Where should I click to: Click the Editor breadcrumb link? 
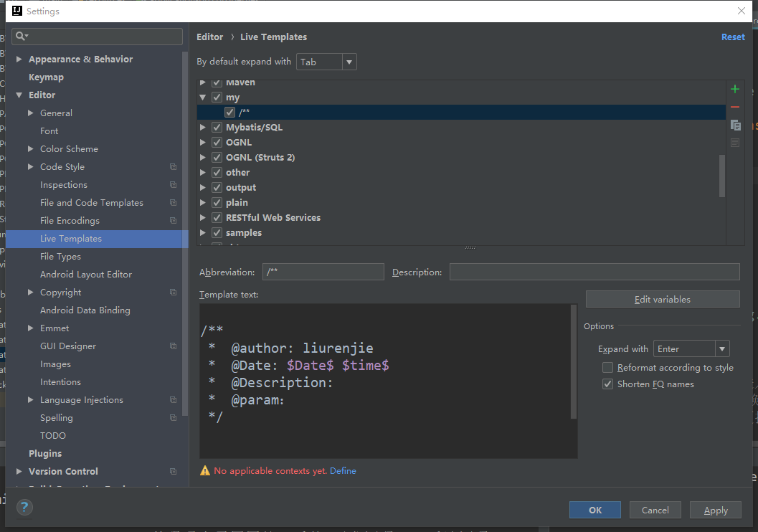click(x=210, y=37)
